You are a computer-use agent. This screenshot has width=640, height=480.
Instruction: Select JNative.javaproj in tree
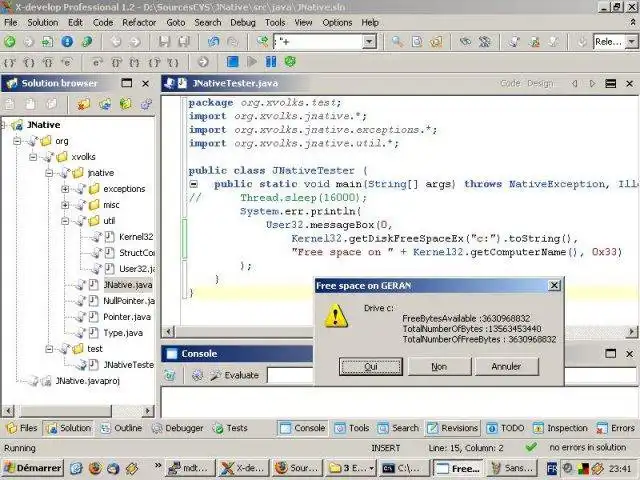[x=87, y=381]
